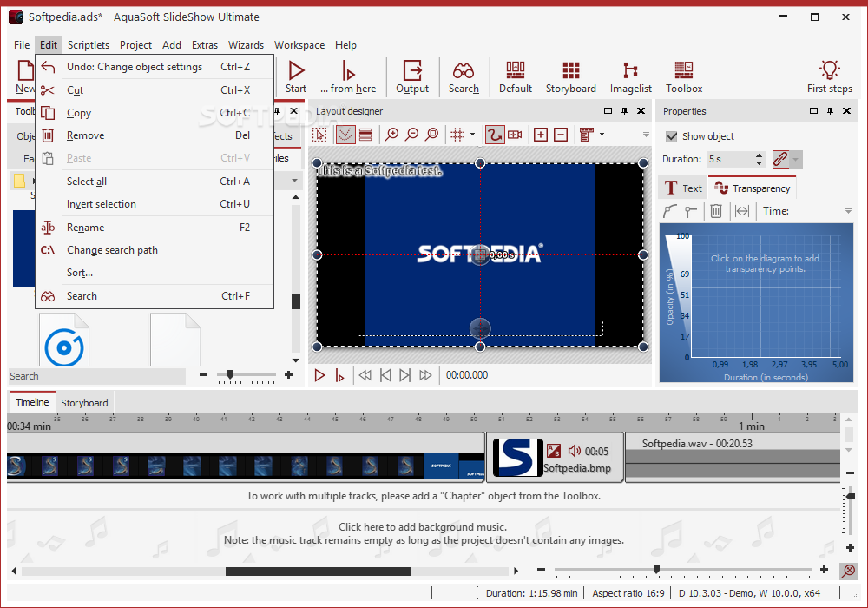868x608 pixels.
Task: Open the Wizards menu
Action: 246,45
